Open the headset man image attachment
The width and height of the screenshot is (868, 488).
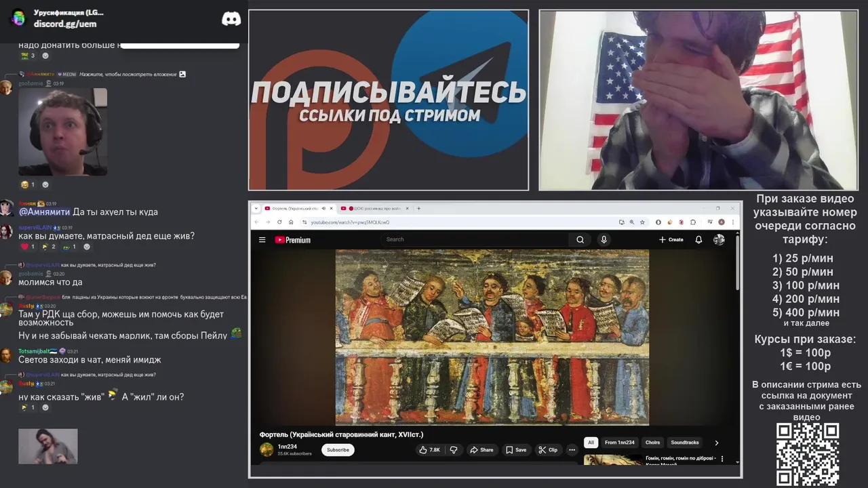point(62,131)
